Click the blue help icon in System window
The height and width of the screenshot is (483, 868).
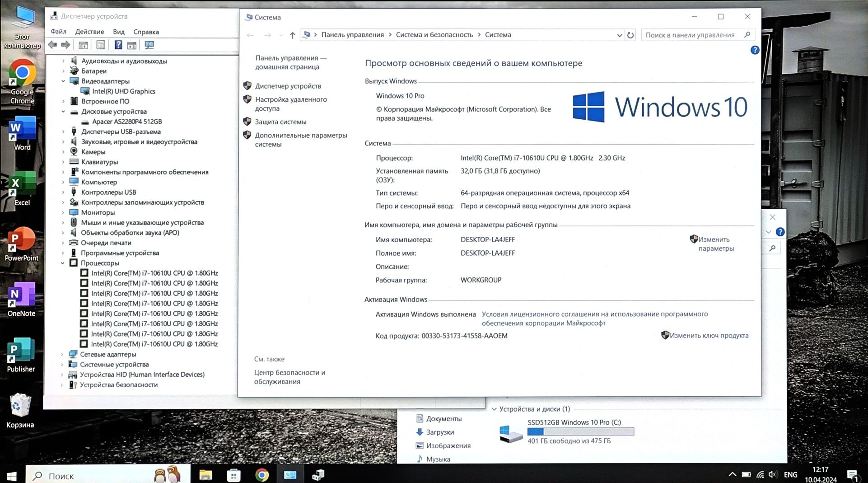tap(755, 50)
